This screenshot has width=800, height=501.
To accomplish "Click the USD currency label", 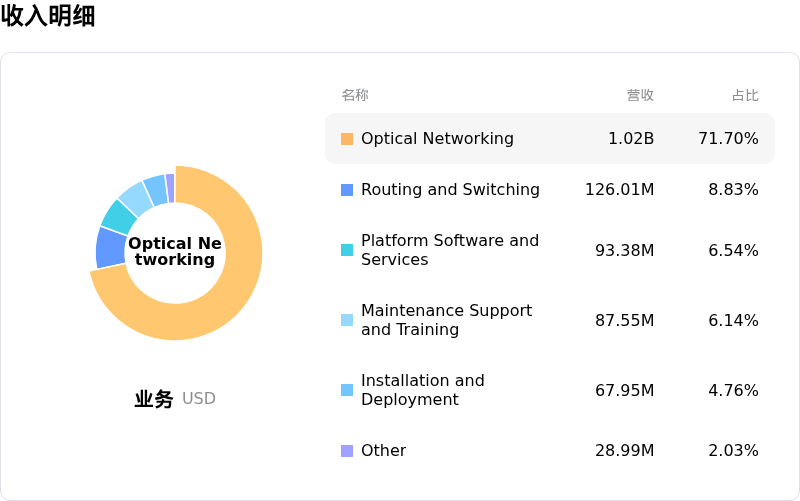I will pos(198,398).
